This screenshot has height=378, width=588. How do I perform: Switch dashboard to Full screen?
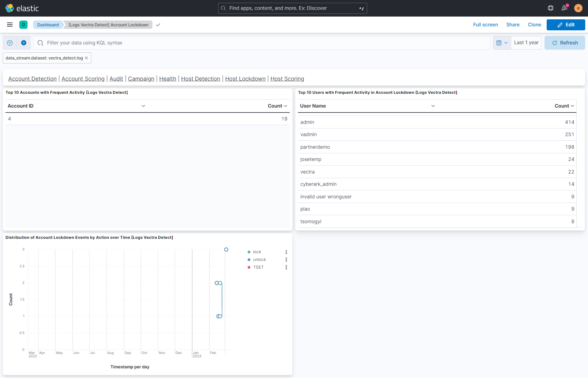485,25
